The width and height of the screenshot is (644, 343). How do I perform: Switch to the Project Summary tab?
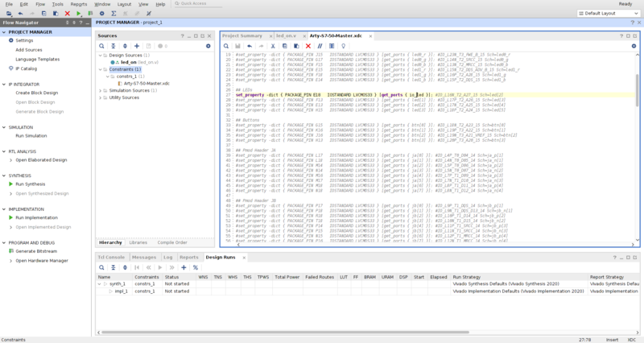pos(242,35)
